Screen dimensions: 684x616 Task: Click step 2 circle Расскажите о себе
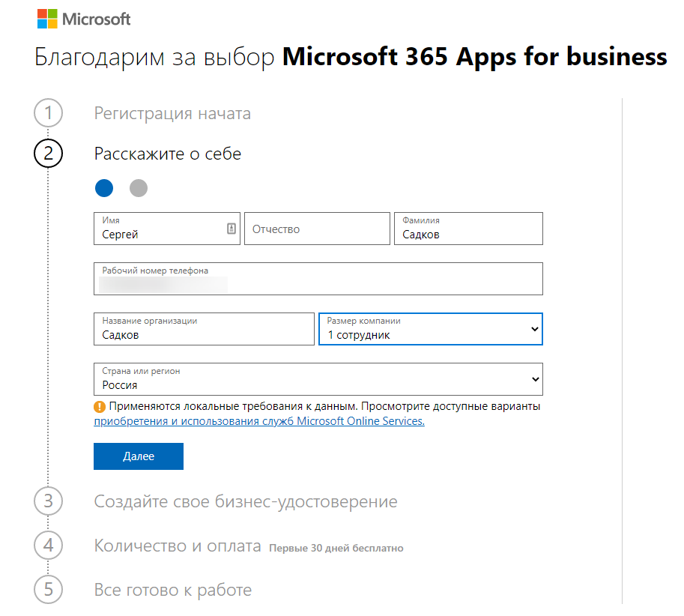[49, 153]
